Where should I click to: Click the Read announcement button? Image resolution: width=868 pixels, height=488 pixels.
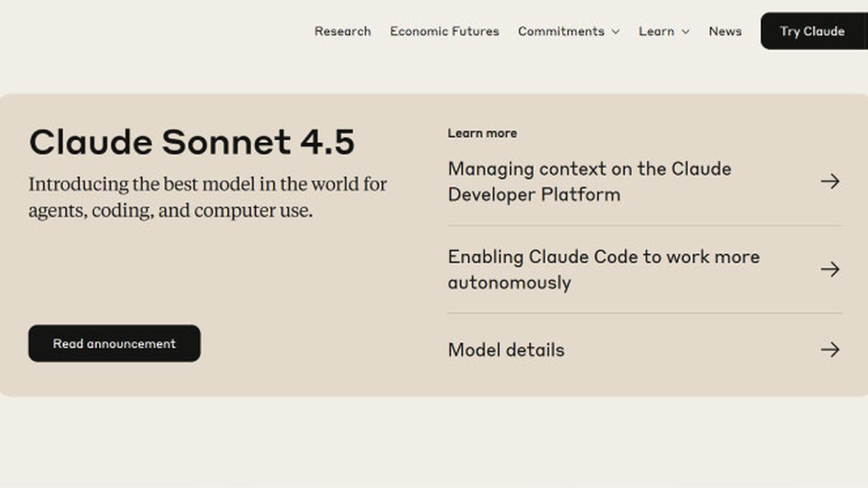(114, 344)
